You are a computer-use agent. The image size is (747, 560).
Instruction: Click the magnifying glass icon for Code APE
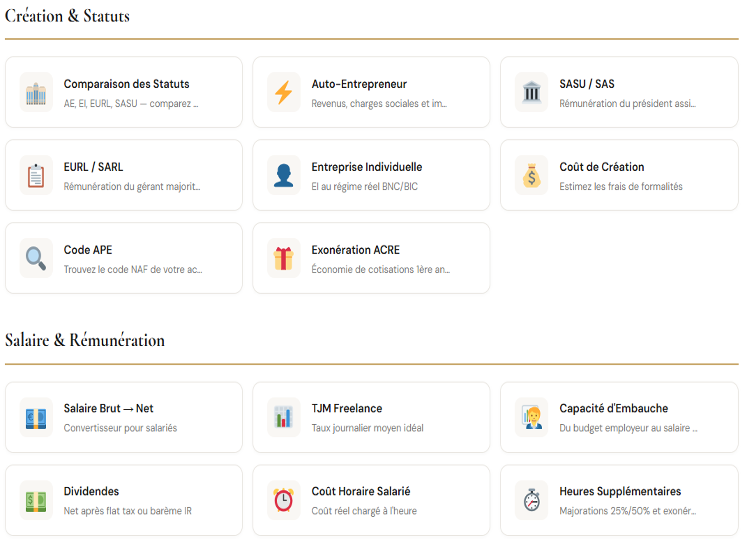point(35,258)
